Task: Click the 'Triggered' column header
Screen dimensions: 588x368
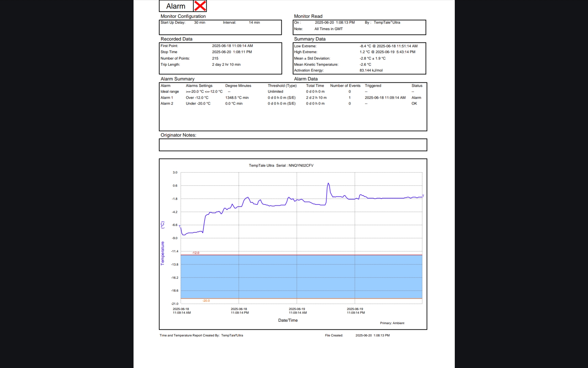Action: pyautogui.click(x=373, y=86)
